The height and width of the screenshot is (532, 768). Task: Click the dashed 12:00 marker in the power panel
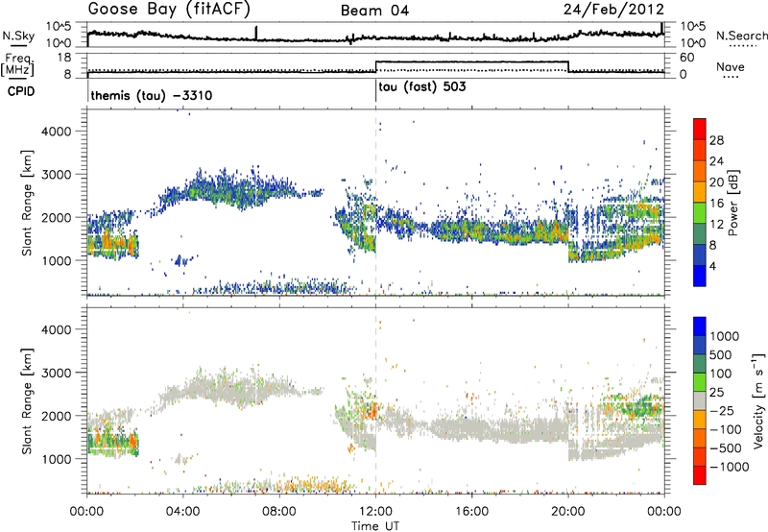click(375, 203)
